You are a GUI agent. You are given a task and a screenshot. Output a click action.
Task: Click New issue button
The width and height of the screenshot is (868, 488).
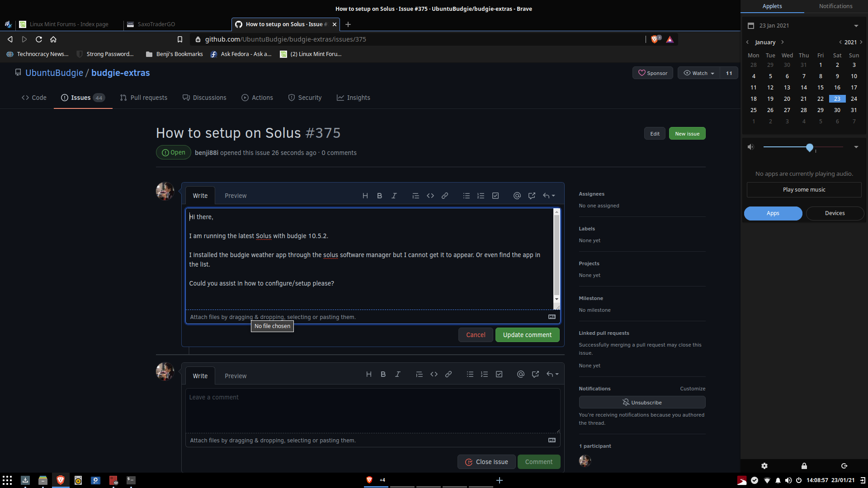pyautogui.click(x=687, y=134)
